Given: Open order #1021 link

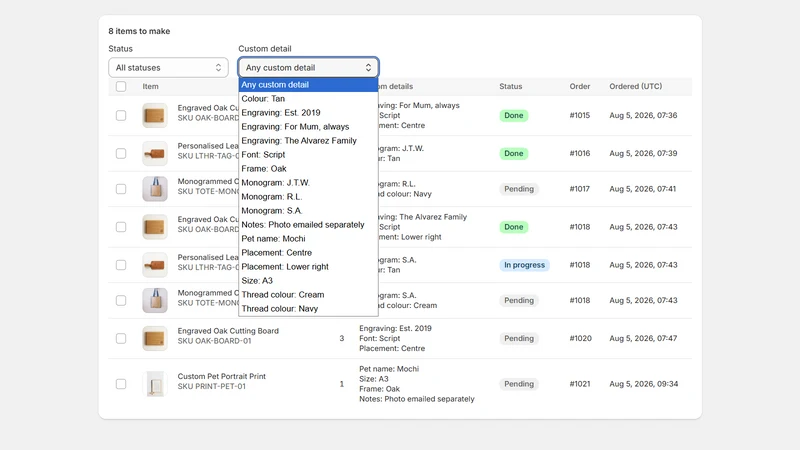Looking at the screenshot, I should tap(580, 384).
